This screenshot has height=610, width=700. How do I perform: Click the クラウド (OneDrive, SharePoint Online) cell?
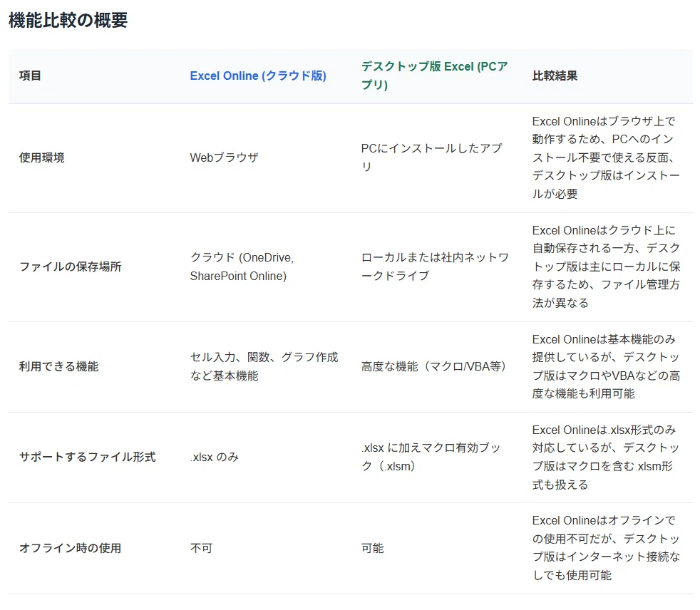tap(242, 267)
